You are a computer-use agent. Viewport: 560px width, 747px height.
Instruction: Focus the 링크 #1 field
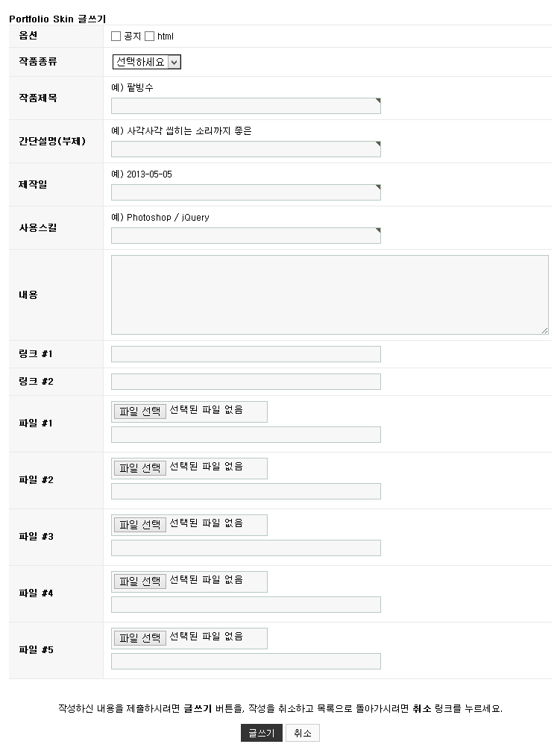(x=245, y=354)
